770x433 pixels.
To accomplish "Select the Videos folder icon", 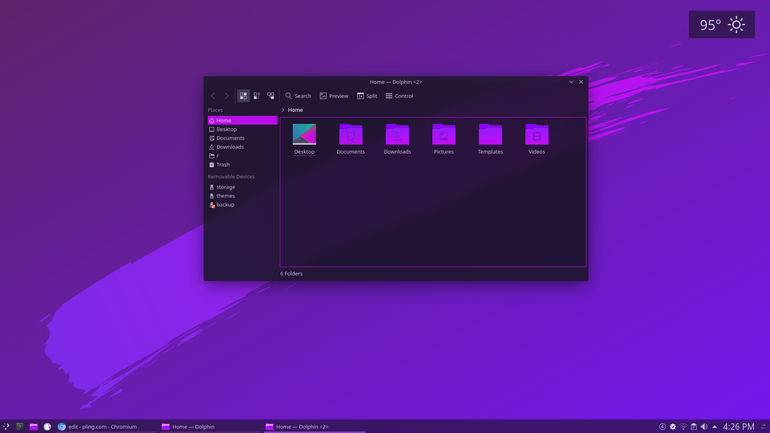I will point(537,135).
